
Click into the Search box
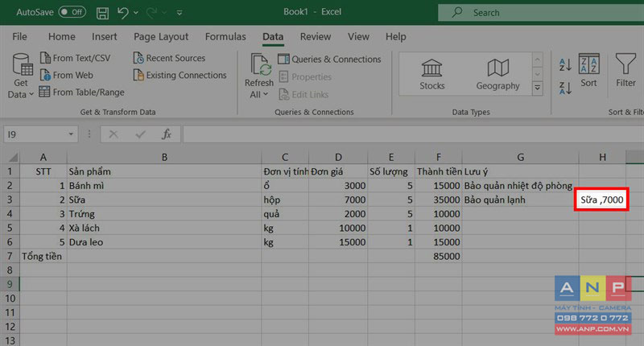541,13
